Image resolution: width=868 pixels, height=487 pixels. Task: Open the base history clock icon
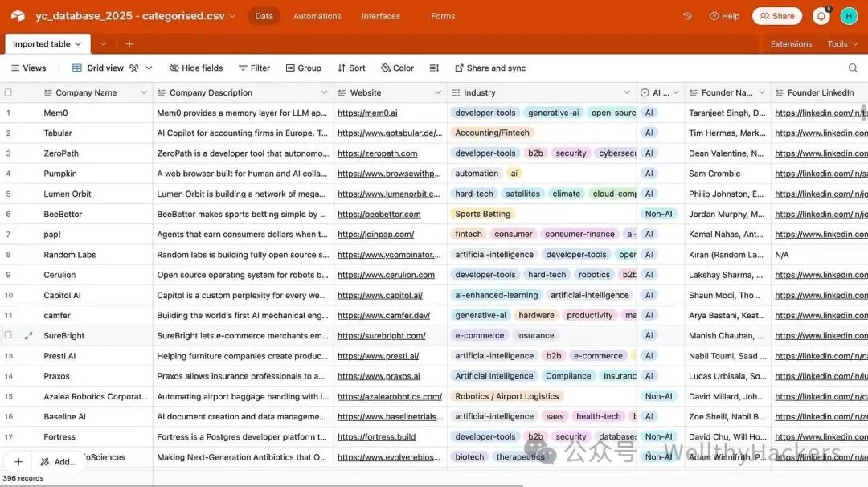tap(687, 16)
